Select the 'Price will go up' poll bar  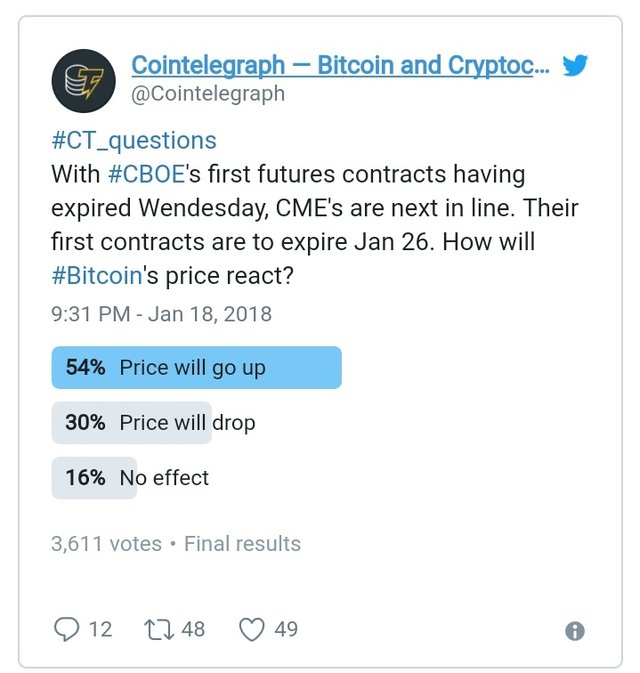[196, 367]
